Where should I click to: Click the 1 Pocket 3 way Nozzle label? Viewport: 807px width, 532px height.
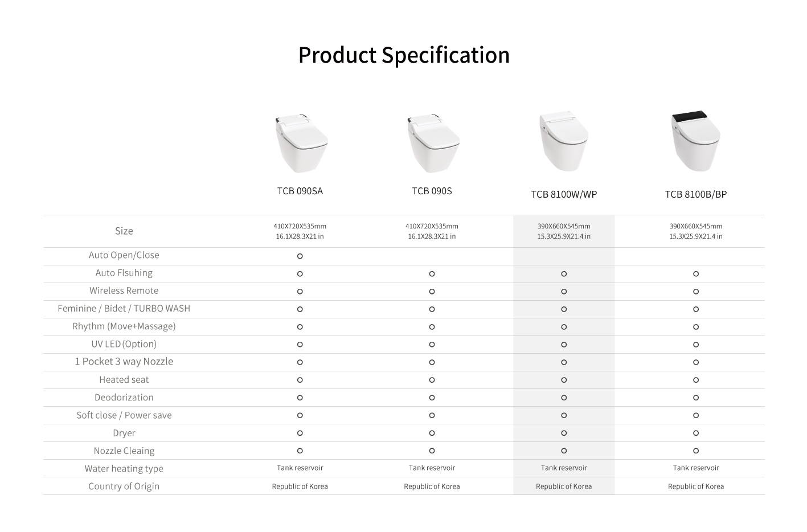coord(124,361)
